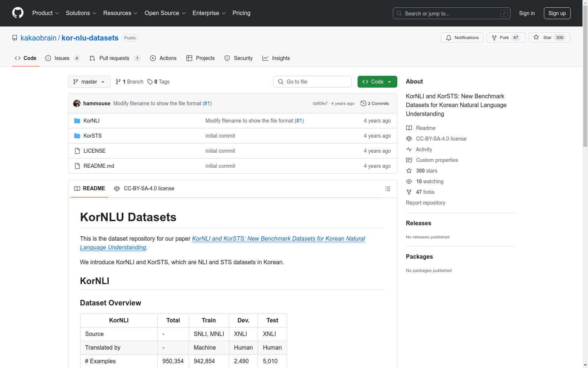Viewport: 588px width, 368px height.
Task: Click the Sign in link
Action: click(527, 13)
